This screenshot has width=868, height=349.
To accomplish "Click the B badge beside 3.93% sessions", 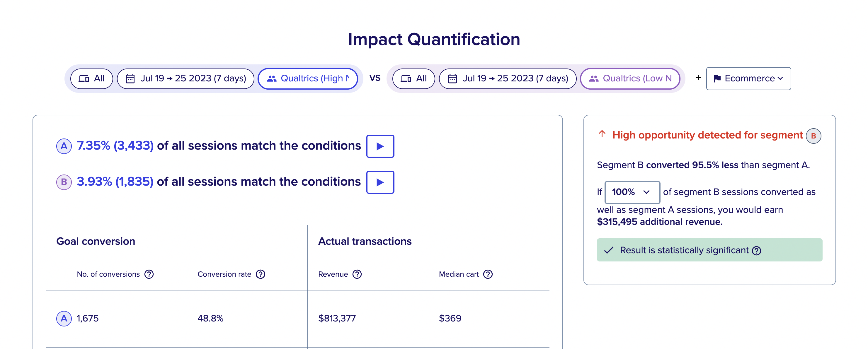I will point(64,182).
